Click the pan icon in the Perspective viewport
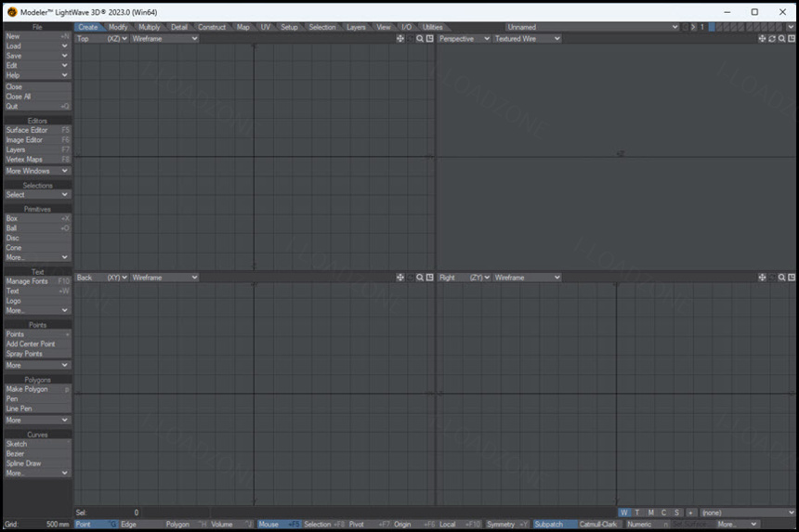 [762, 39]
